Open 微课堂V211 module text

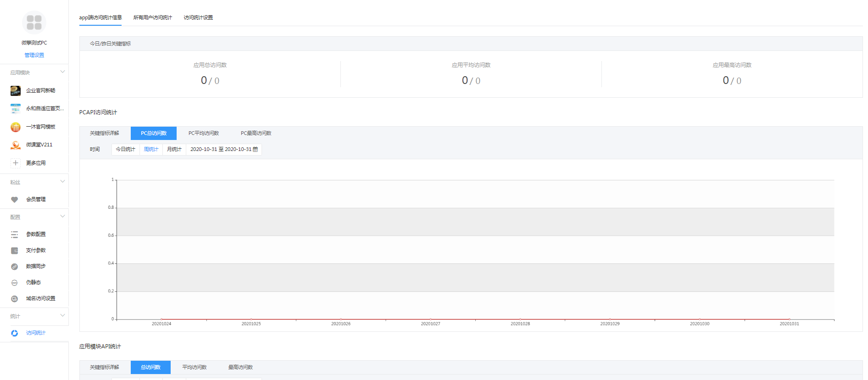click(39, 145)
